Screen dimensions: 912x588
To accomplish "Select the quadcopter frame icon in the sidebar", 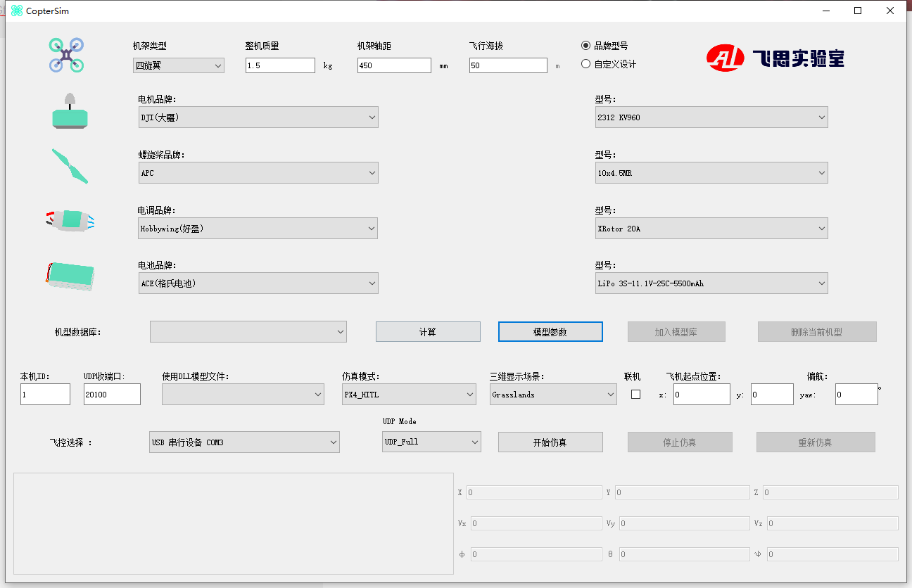I will tap(65, 56).
